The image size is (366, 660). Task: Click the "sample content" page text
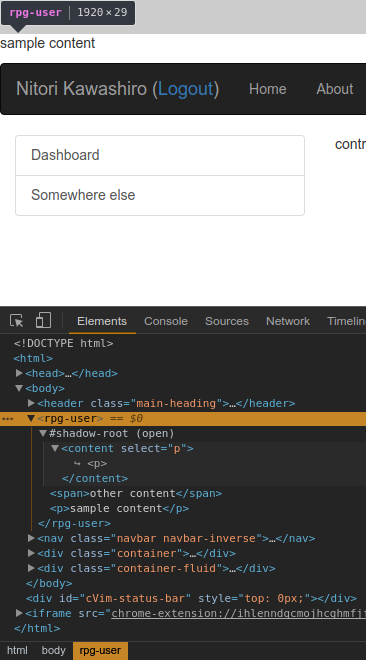(x=48, y=43)
